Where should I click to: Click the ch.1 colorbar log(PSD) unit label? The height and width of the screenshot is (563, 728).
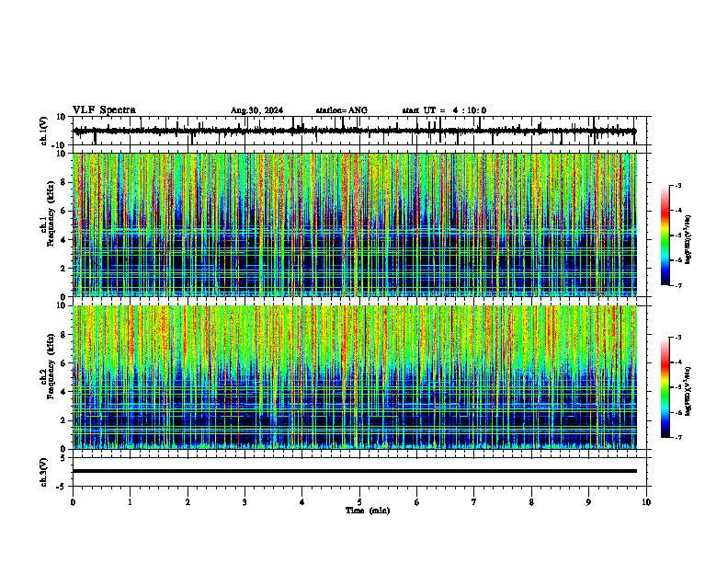[688, 240]
